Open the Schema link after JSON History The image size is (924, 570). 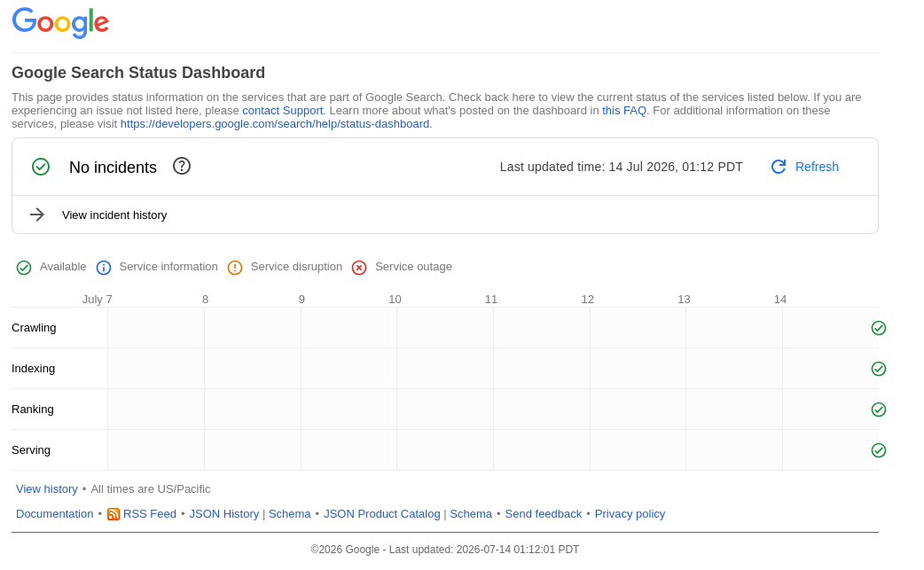pyautogui.click(x=289, y=513)
